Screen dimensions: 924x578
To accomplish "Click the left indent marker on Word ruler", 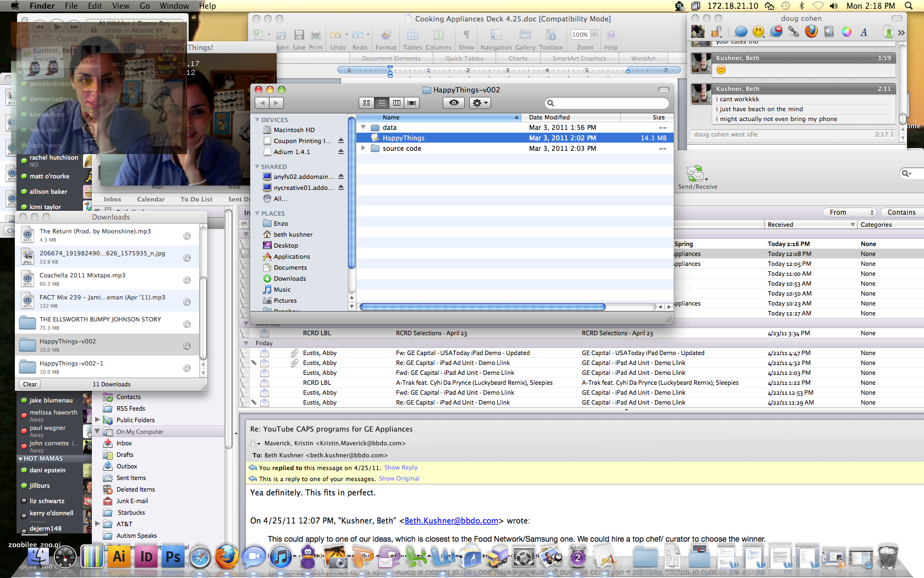I will point(390,70).
